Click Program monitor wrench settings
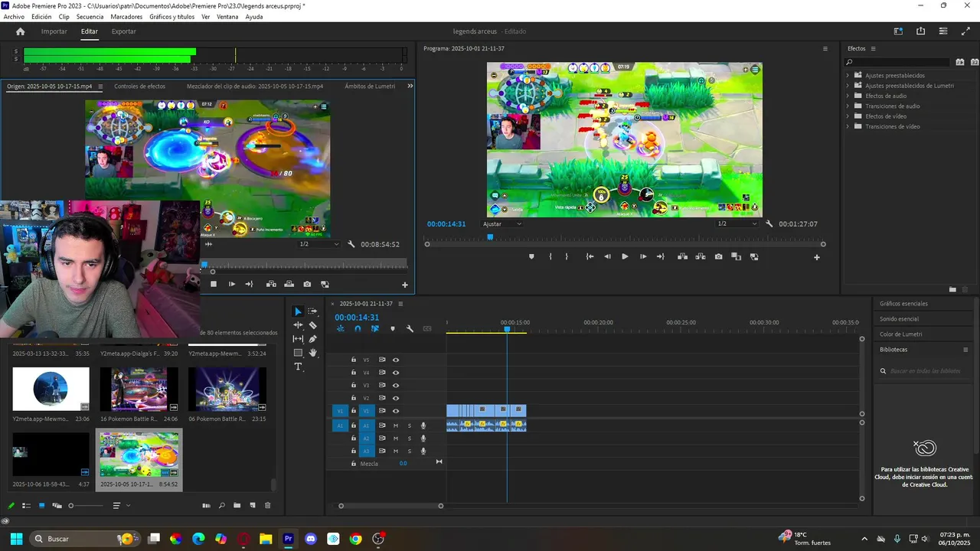The width and height of the screenshot is (980, 551). 769,223
